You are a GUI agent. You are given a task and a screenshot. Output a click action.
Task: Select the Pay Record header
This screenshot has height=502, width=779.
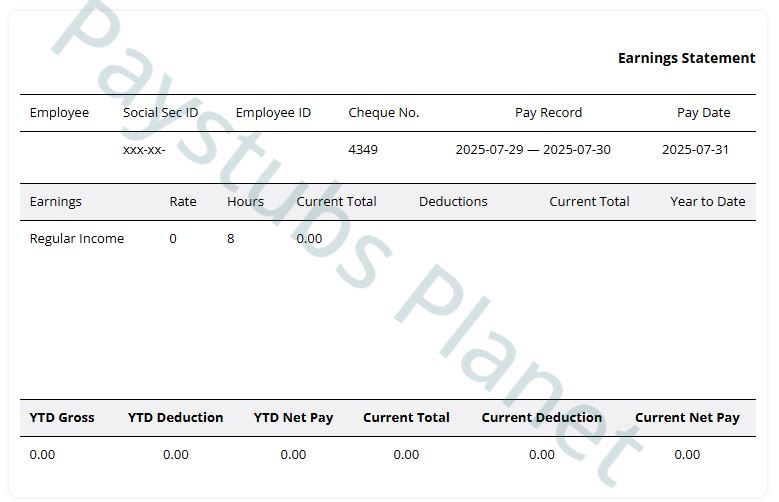coord(548,113)
